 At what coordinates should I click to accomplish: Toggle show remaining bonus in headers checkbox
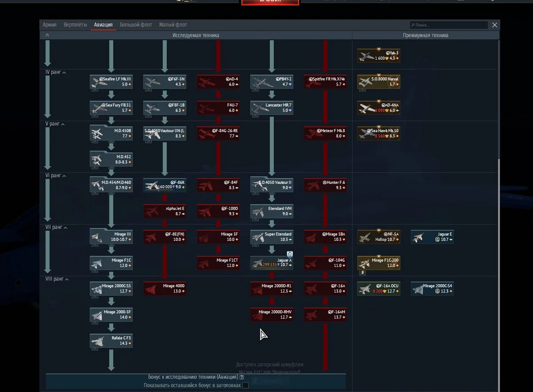(245, 385)
